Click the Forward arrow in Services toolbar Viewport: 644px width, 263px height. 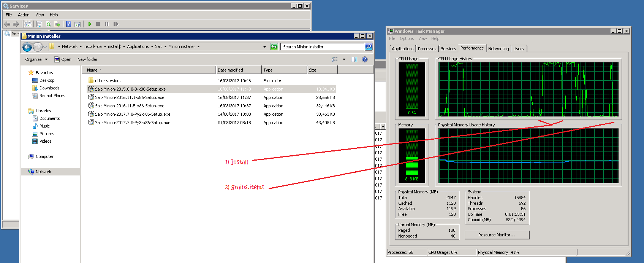tap(16, 24)
